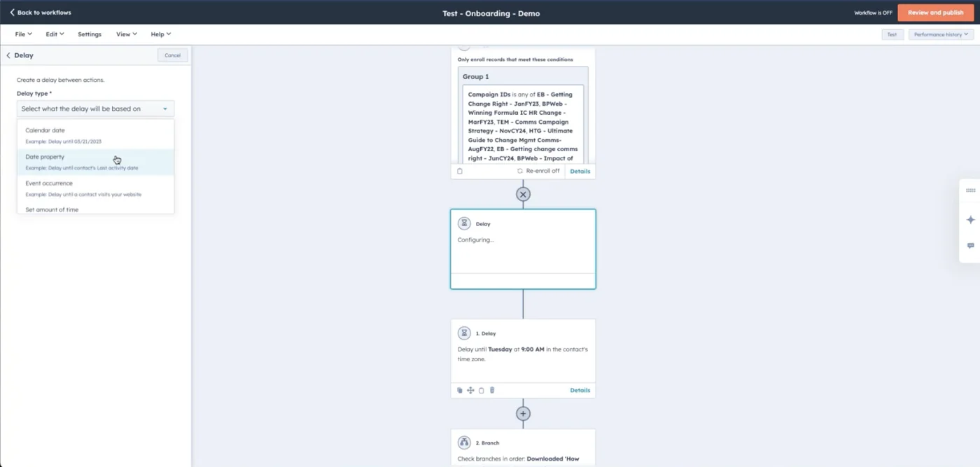
Task: Click the back chevron beside Delay heading
Action: point(8,55)
